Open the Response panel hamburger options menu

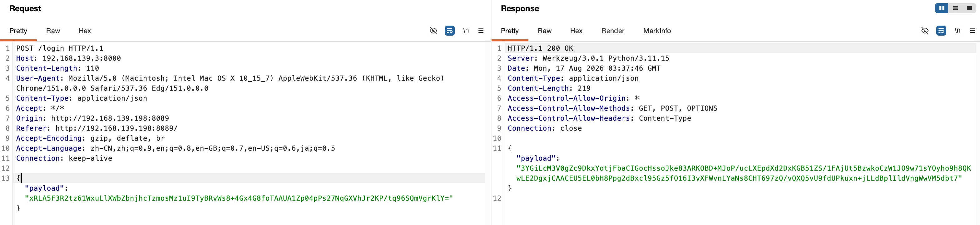pyautogui.click(x=973, y=30)
